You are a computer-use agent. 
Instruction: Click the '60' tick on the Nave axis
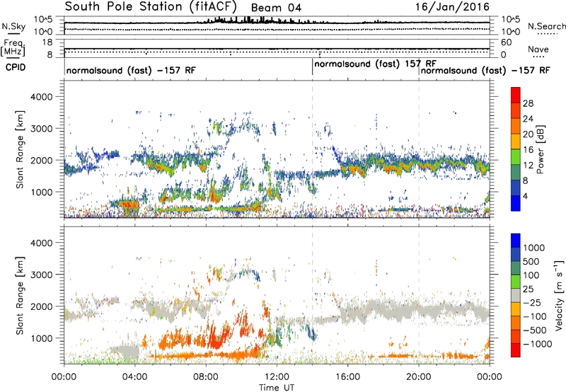coord(506,42)
